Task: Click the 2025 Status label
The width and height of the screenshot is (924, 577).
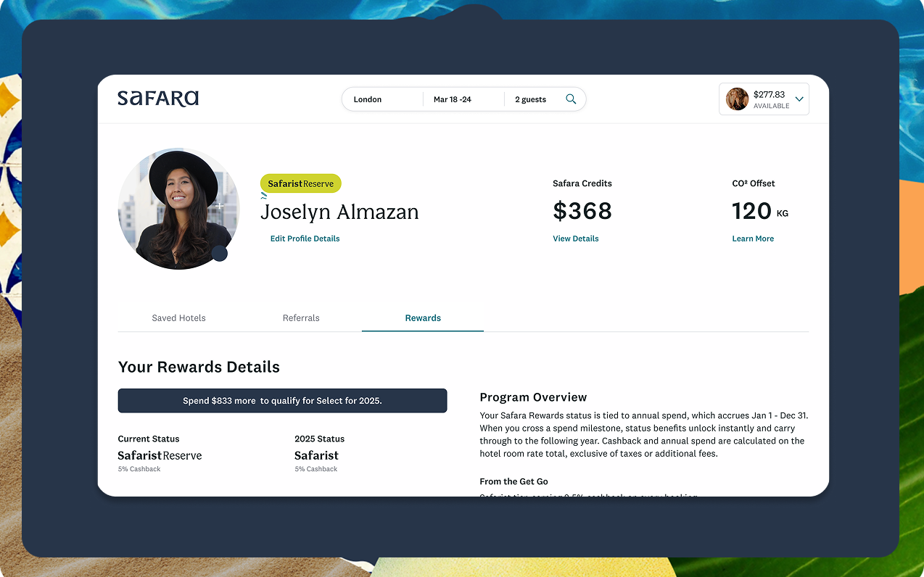Action: (320, 439)
